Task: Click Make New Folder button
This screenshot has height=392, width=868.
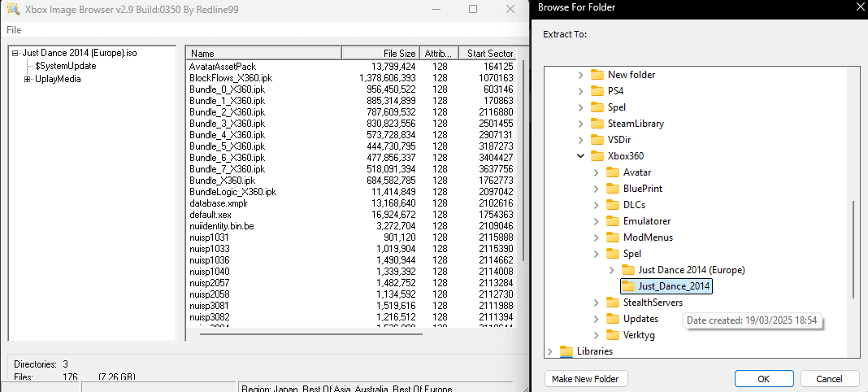Action: coord(586,379)
